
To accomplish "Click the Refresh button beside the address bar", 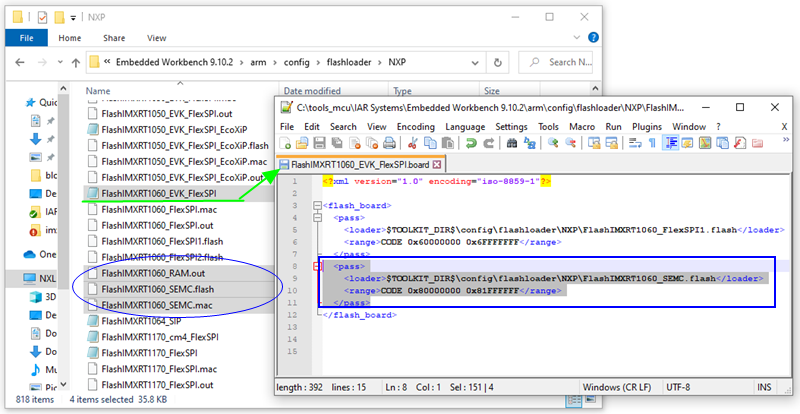I will 497,63.
